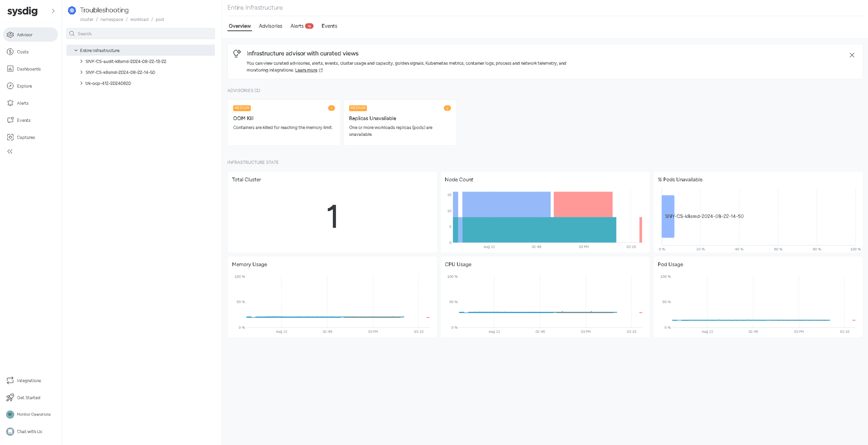Click the Get Started rocket icon
Viewport: 868px width, 445px height.
pos(10,397)
